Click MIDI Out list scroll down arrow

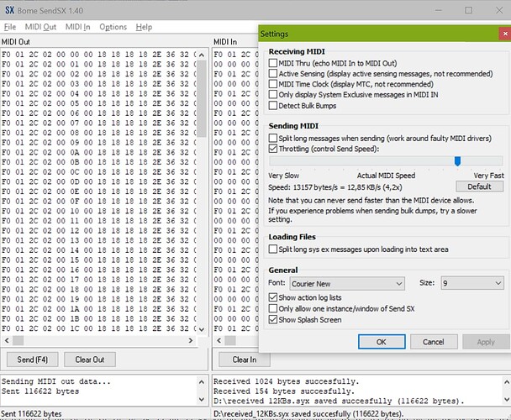click(202, 329)
